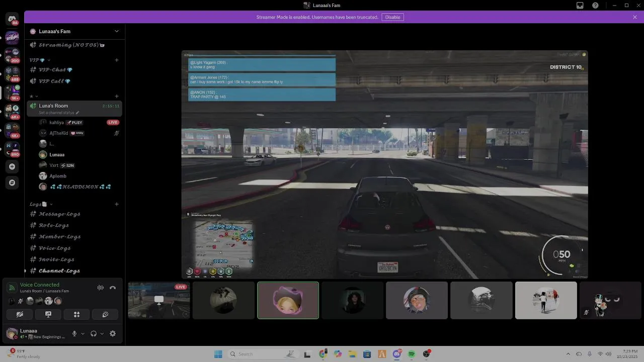Open headphone output options arrow
The width and height of the screenshot is (644, 362).
pos(102,333)
